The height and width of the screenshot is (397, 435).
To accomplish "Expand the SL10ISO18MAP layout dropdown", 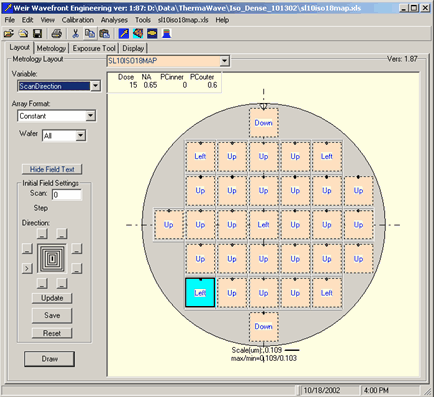I will click(225, 61).
